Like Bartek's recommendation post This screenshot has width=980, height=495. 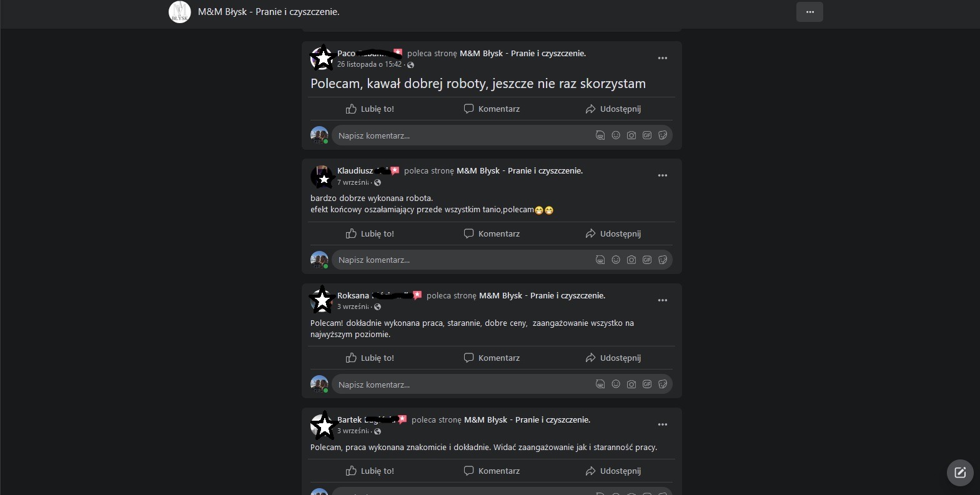coord(370,471)
